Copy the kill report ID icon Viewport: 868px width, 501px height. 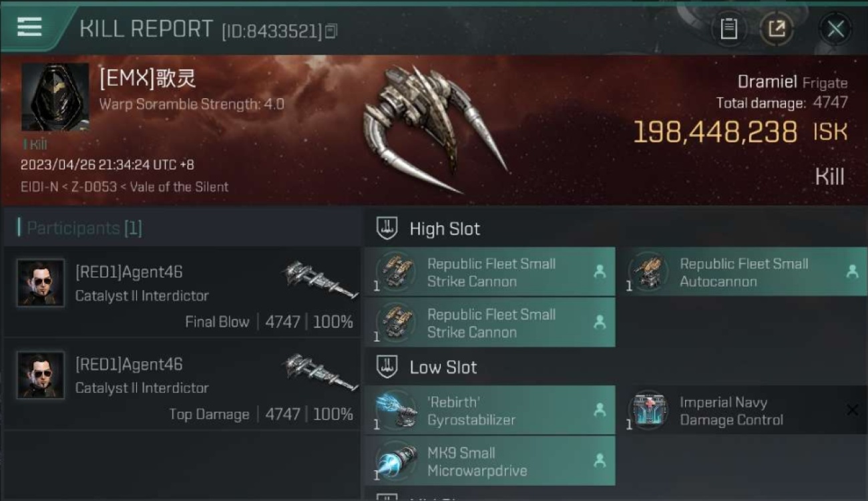pos(331,31)
